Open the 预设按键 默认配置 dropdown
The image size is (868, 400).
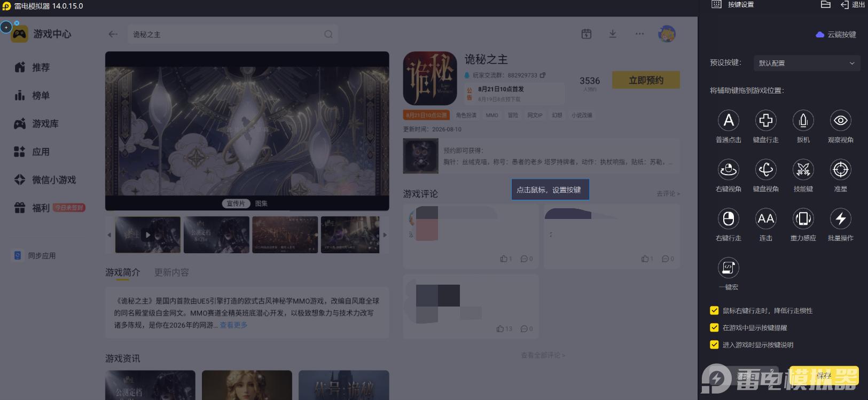[x=807, y=63]
